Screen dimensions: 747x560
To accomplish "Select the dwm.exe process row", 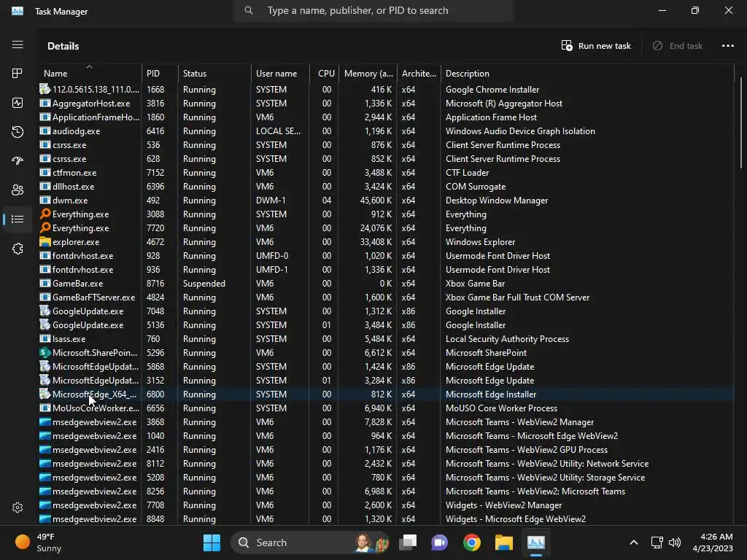I will pos(386,200).
